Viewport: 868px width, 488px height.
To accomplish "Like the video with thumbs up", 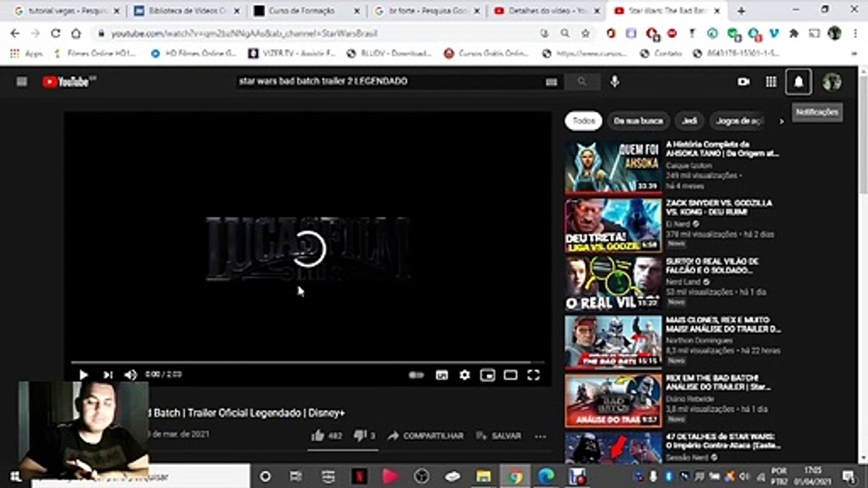I will pyautogui.click(x=325, y=436).
